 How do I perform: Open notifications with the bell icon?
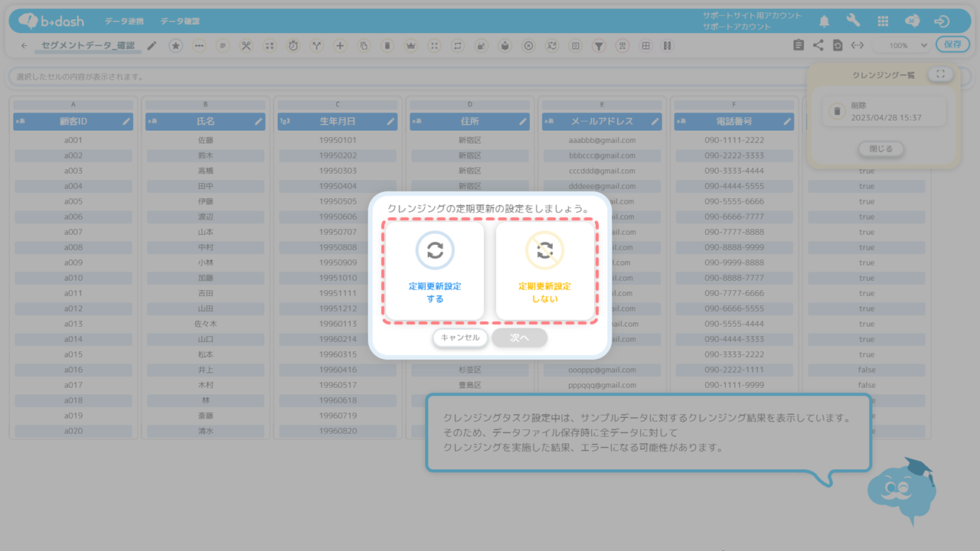pyautogui.click(x=825, y=21)
